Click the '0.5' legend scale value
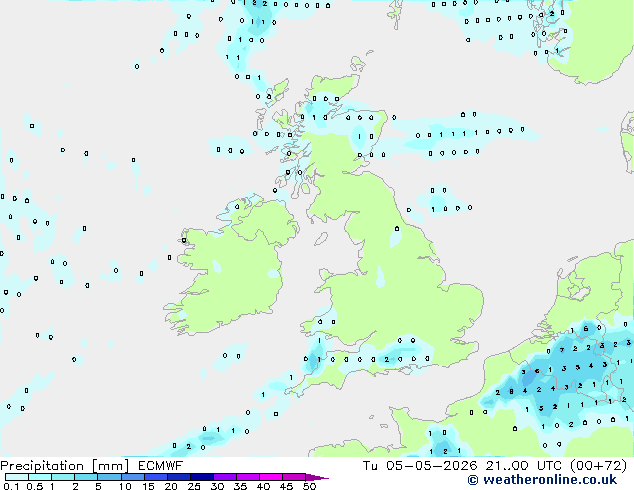The width and height of the screenshot is (634, 490). [x=35, y=486]
